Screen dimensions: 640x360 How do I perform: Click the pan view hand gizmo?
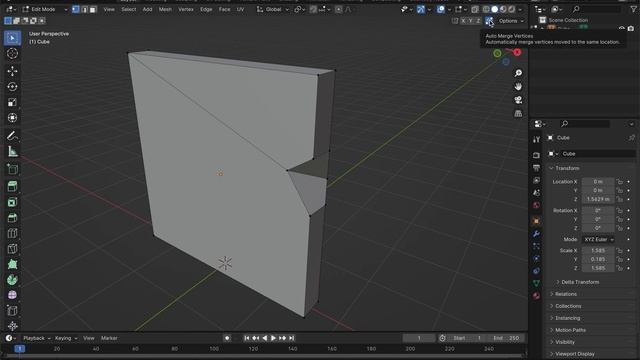518,87
